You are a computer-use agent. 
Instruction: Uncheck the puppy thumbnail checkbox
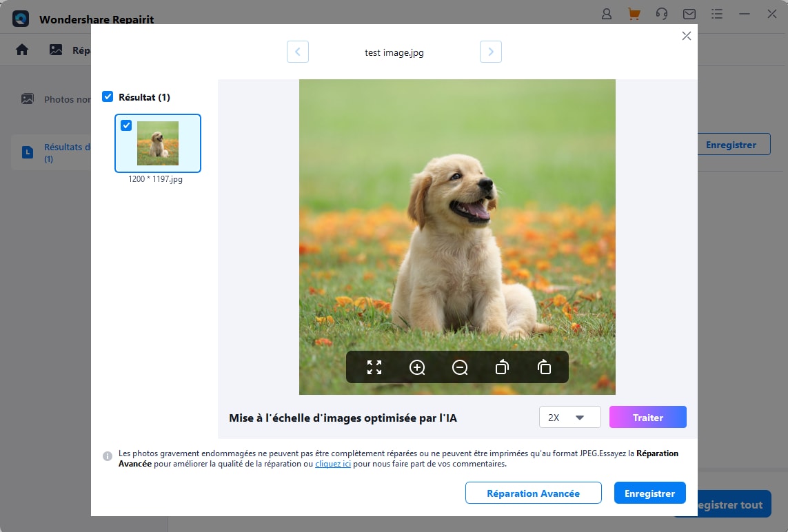click(126, 125)
